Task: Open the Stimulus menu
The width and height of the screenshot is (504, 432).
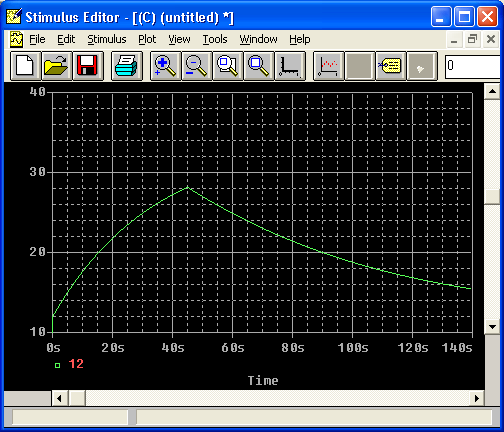Action: (x=107, y=39)
